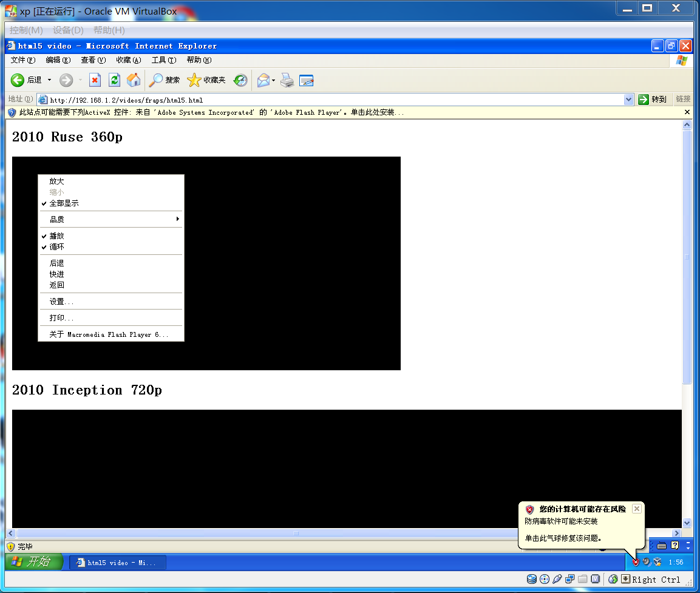
Task: Close the security risk balloon notification
Action: (x=637, y=509)
